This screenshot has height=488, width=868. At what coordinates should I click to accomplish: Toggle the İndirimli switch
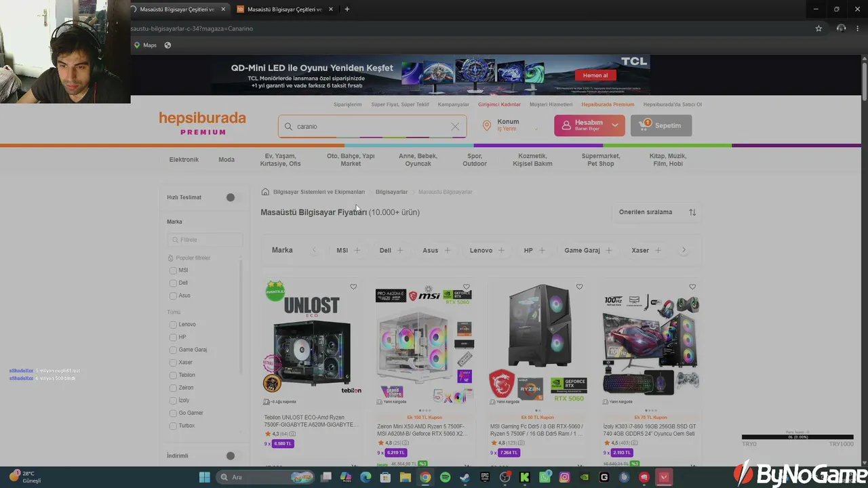coord(233,456)
